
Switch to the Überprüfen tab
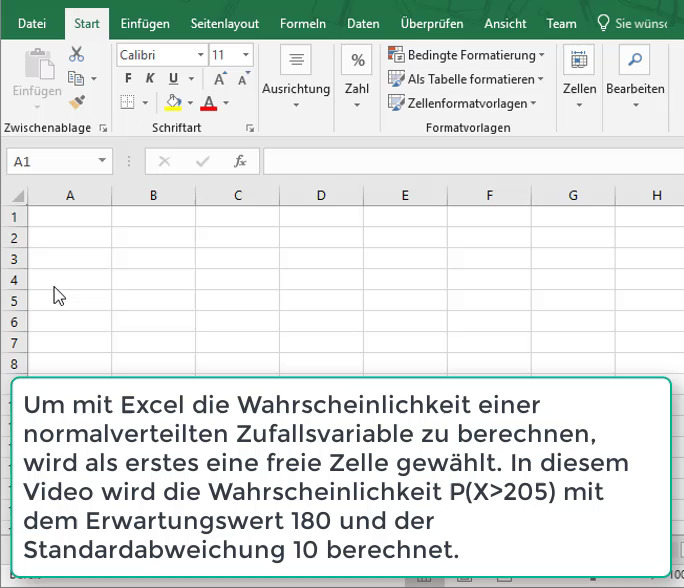(432, 24)
